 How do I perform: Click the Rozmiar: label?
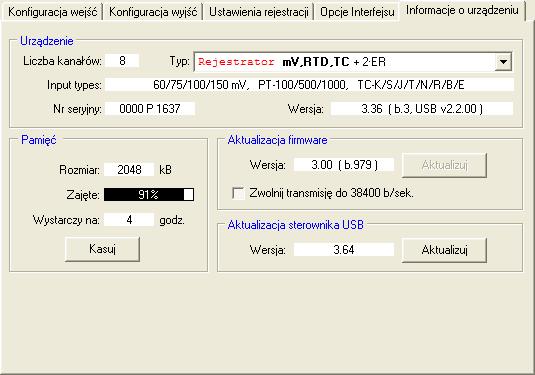coord(79,170)
